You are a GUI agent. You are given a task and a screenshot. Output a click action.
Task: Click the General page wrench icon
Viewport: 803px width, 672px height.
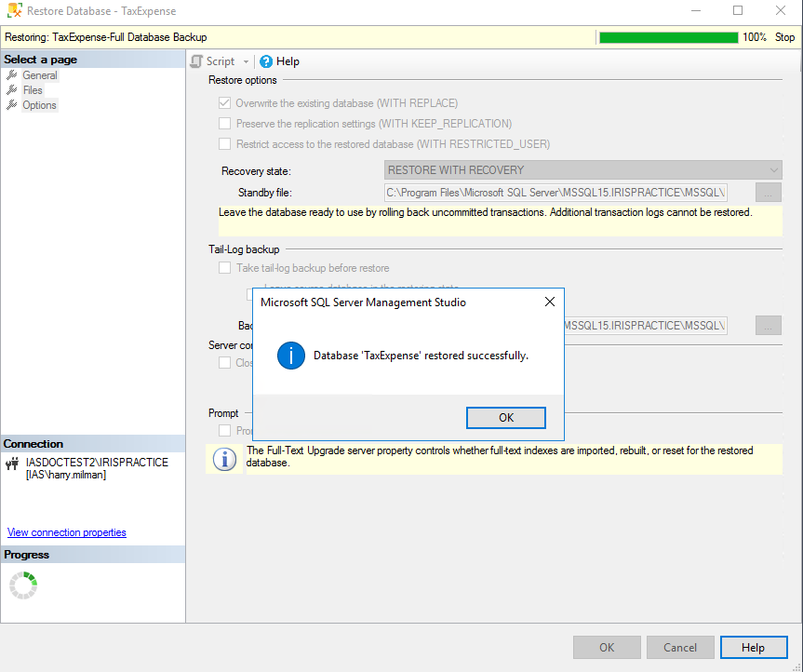pos(12,75)
